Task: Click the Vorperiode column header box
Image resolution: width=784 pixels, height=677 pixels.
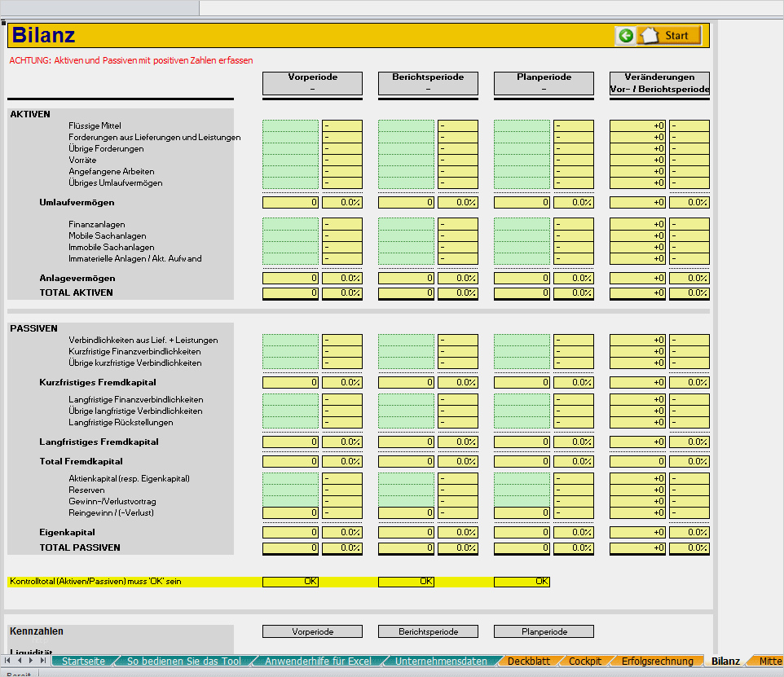Action: 312,83
